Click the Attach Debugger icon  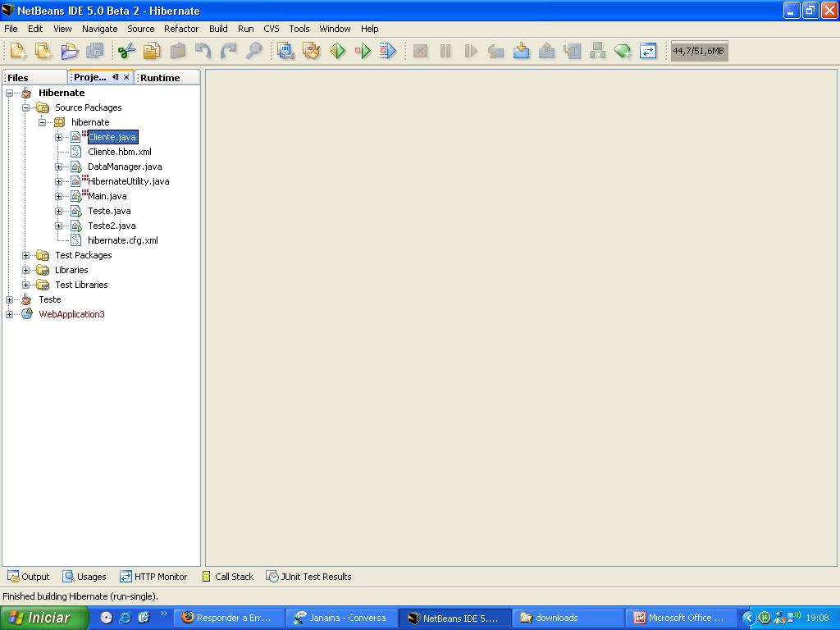point(388,51)
